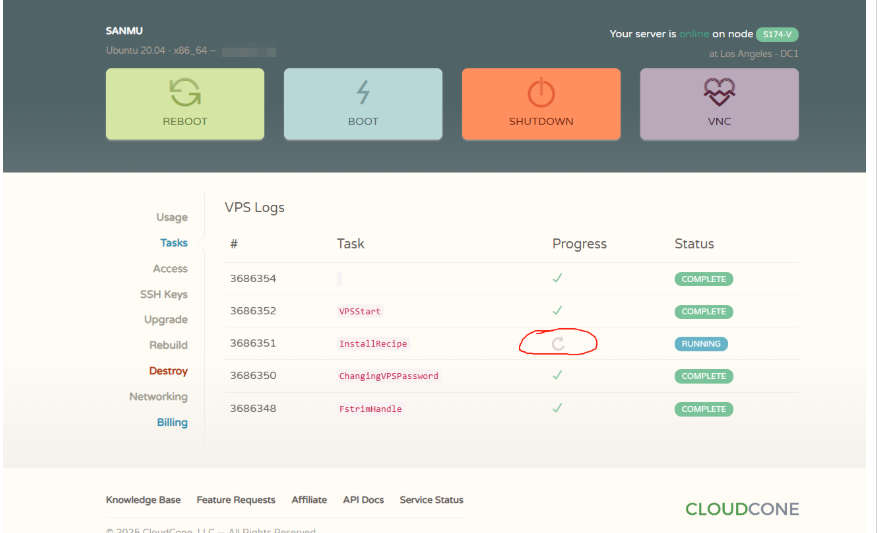
Task: Click the Shutdown power icon
Action: [541, 92]
